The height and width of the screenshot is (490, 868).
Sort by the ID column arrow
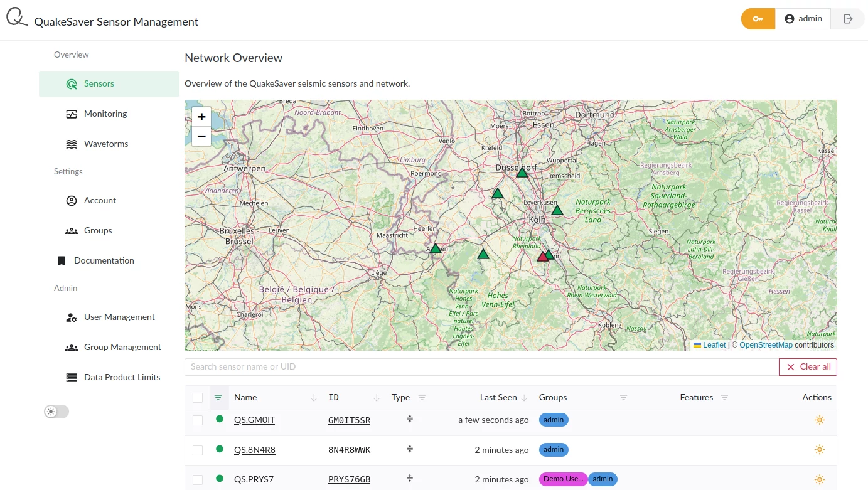377,398
